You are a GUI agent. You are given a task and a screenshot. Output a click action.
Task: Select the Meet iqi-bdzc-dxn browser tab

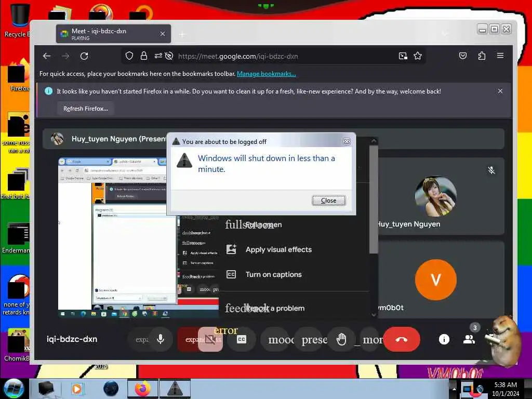(113, 34)
